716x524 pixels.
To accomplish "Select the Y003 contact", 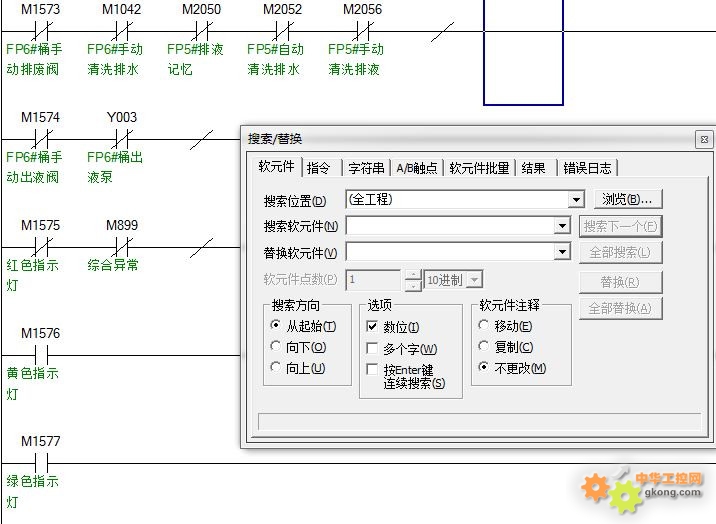I will click(122, 139).
